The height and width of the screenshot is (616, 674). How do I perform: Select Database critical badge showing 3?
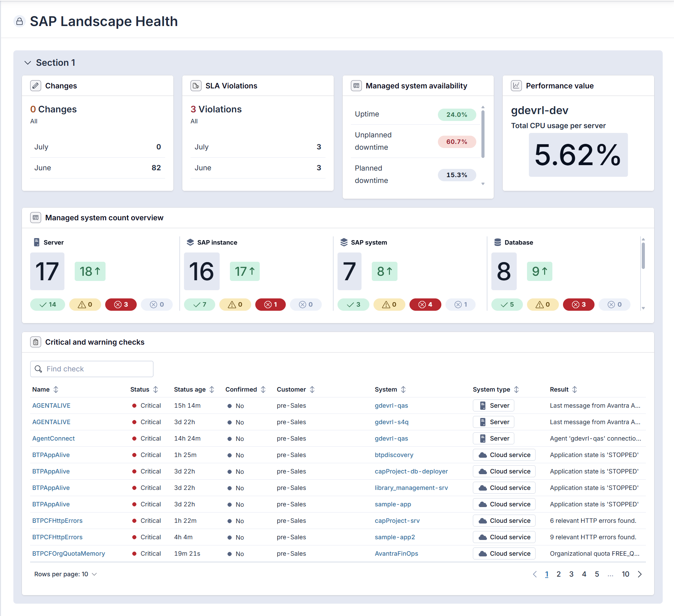pyautogui.click(x=579, y=305)
